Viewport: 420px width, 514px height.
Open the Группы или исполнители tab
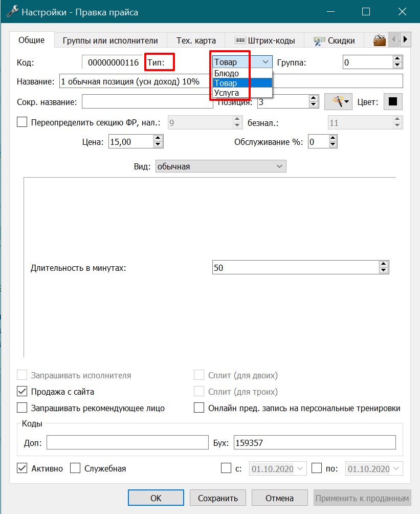(110, 40)
